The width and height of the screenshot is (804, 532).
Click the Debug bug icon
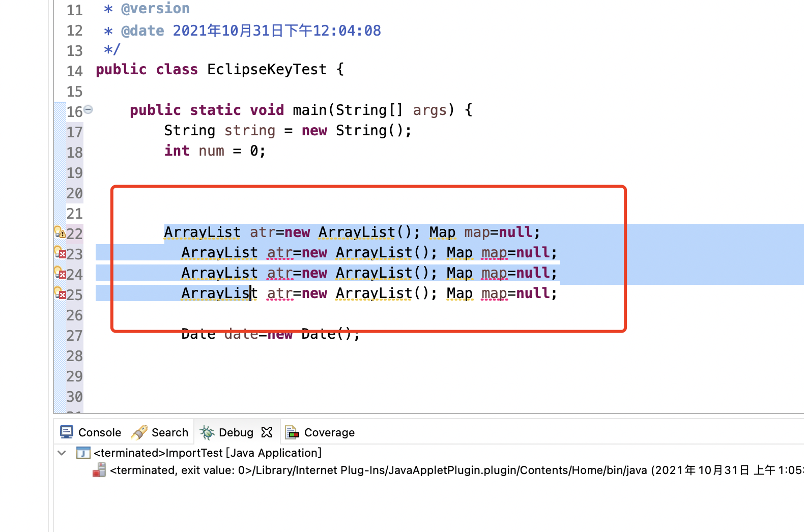(x=207, y=432)
